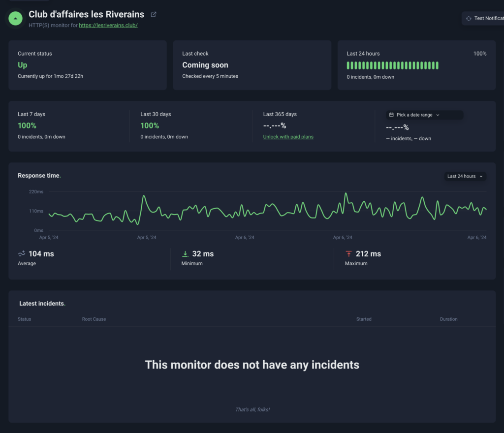Click the Last 30 days 100% uptime value
Screen dimensions: 504x433
[x=150, y=125]
